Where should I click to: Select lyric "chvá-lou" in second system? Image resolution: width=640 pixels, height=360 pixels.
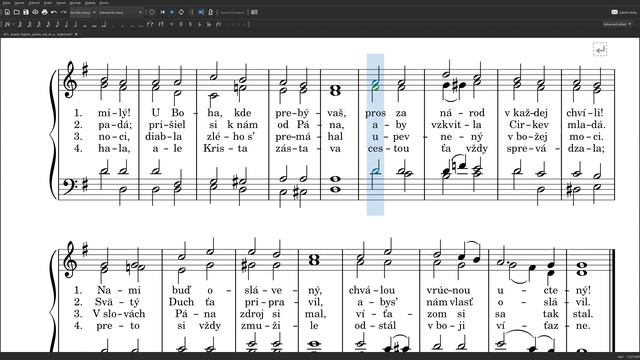click(x=372, y=291)
